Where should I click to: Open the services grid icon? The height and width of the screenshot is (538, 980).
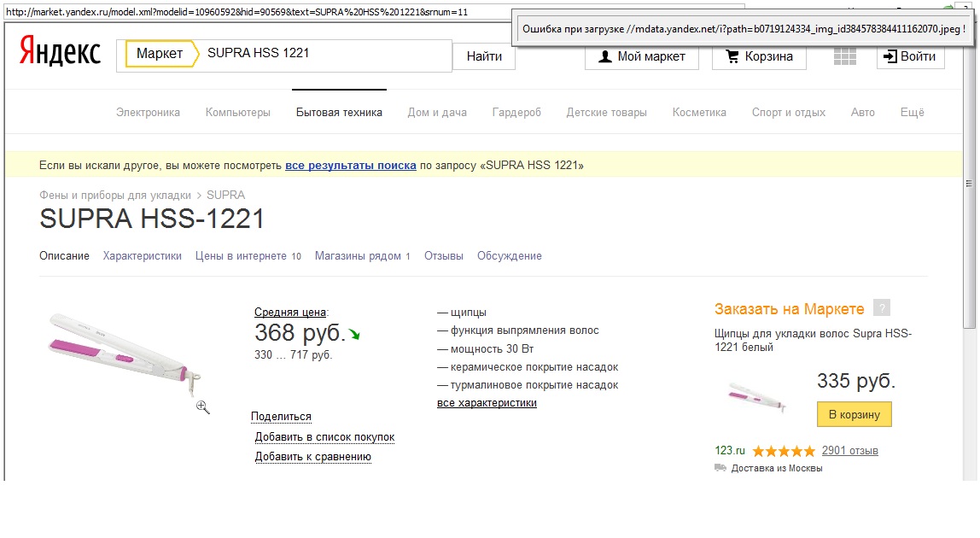[844, 56]
